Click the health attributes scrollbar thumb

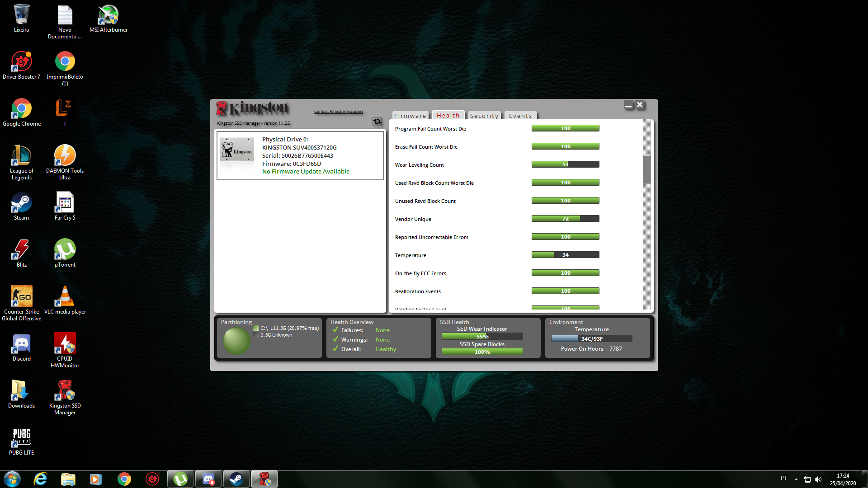[x=647, y=170]
